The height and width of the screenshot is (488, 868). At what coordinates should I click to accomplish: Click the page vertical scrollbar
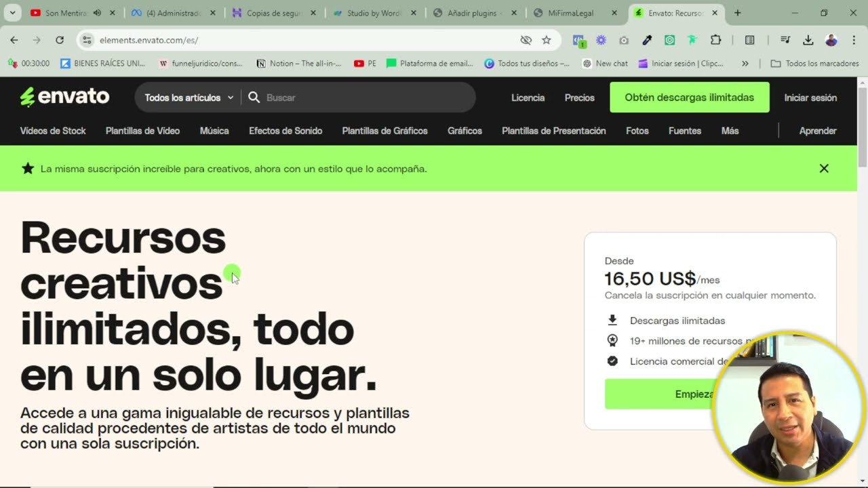point(863,127)
